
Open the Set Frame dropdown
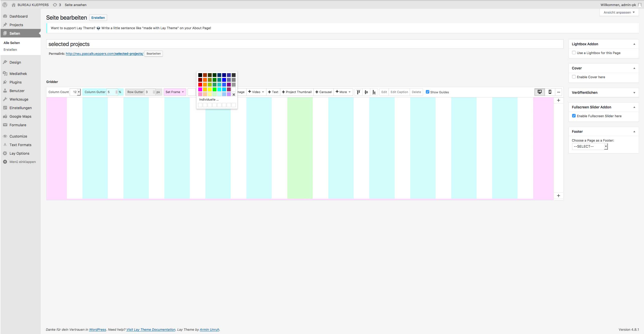point(175,92)
